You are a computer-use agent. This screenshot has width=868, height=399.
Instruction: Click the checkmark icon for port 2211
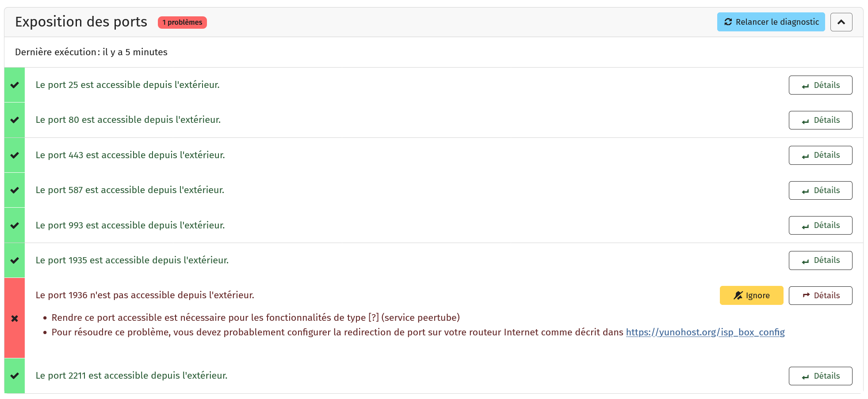tap(15, 376)
